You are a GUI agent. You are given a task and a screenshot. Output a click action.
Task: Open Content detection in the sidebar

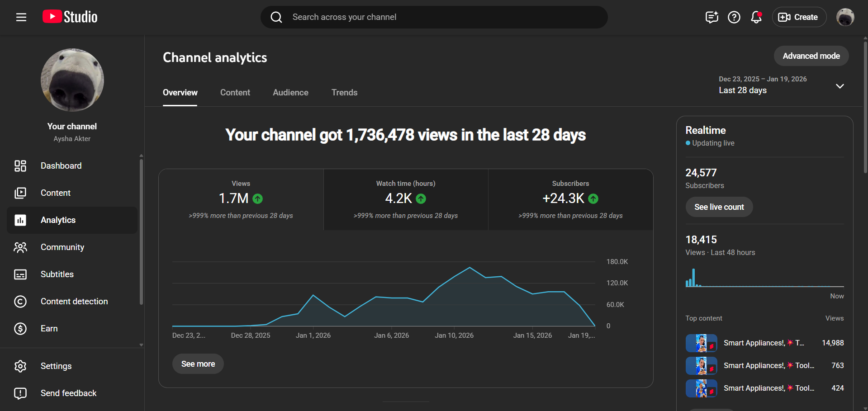74,302
